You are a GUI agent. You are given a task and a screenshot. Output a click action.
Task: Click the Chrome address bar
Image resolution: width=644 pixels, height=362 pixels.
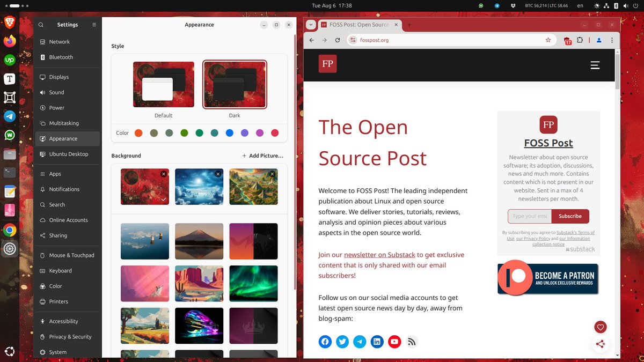451,40
